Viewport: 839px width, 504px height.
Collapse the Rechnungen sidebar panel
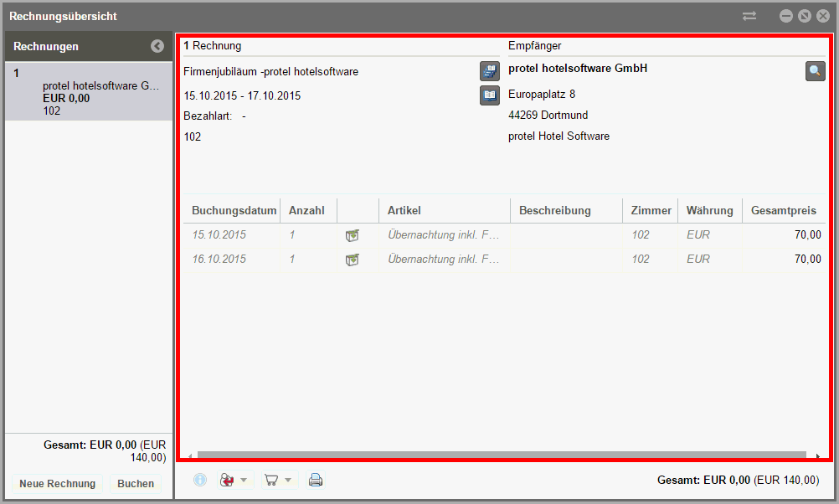coord(157,47)
